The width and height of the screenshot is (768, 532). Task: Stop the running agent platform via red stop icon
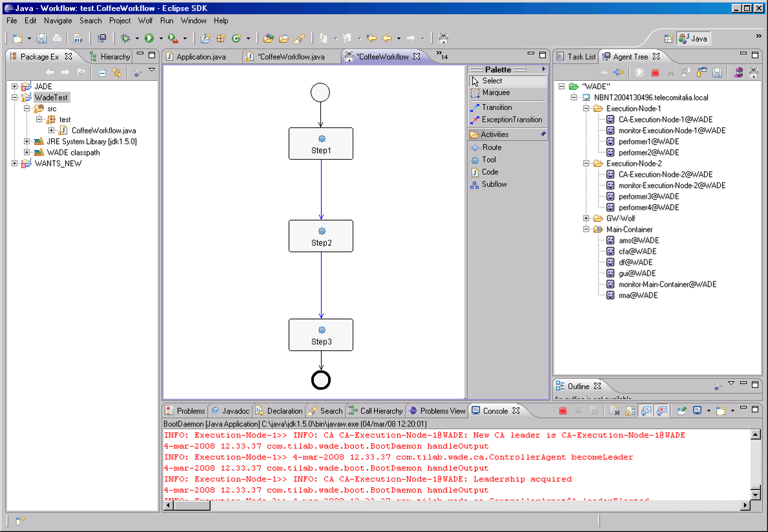(x=656, y=72)
